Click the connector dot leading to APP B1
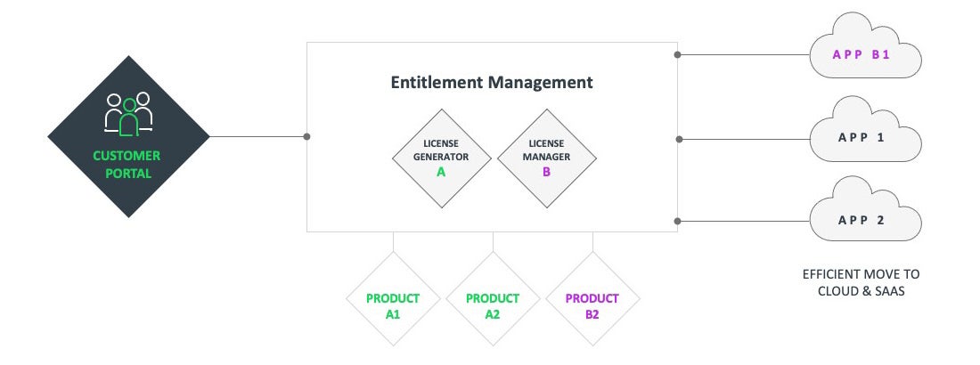The image size is (980, 365). pyautogui.click(x=678, y=55)
